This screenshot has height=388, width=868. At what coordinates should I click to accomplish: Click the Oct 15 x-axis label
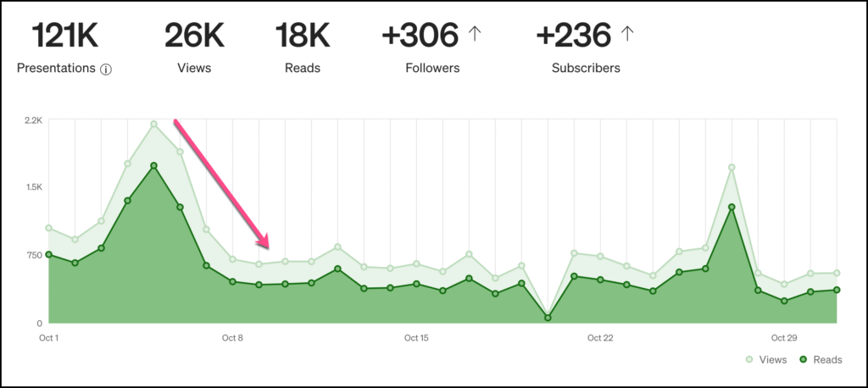coord(416,338)
